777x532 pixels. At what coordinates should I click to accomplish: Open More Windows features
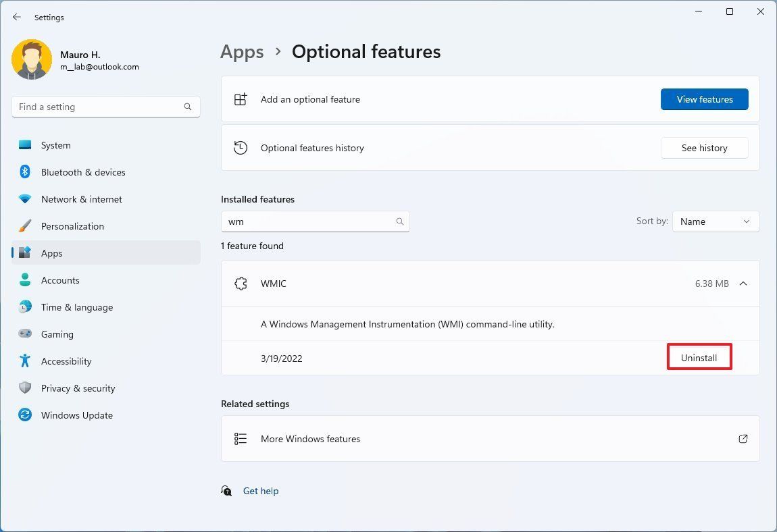point(310,439)
